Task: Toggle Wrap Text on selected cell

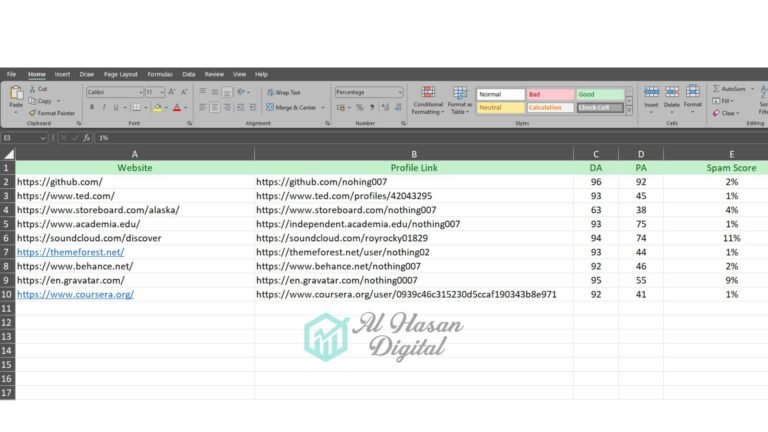Action: (283, 92)
